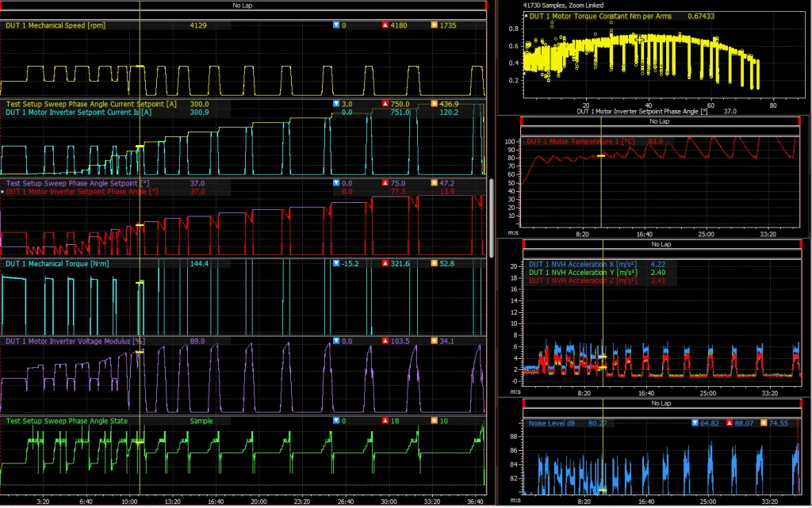The width and height of the screenshot is (812, 508).
Task: Click the average icon for Mechanical Speed
Action: [434, 25]
